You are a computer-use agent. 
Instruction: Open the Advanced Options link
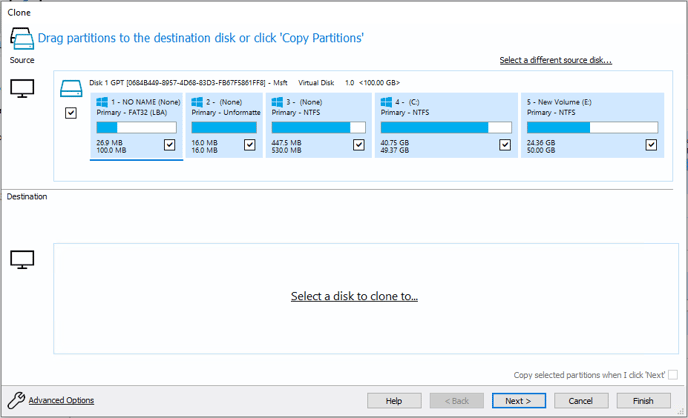point(61,400)
